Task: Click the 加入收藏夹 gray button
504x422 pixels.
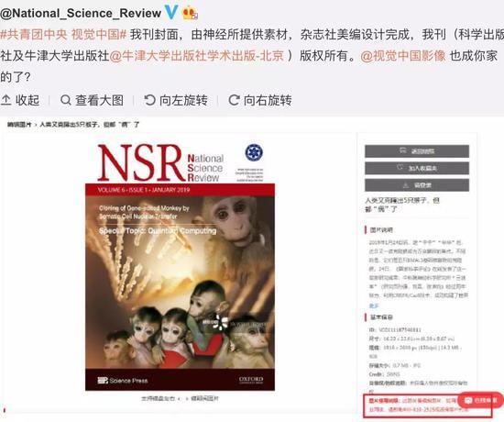Action: click(417, 168)
